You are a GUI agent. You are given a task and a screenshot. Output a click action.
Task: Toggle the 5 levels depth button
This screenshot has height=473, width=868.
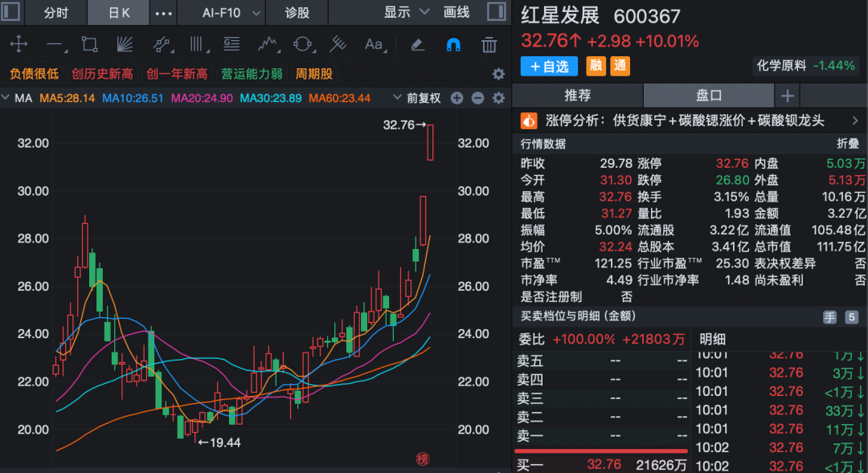851,317
